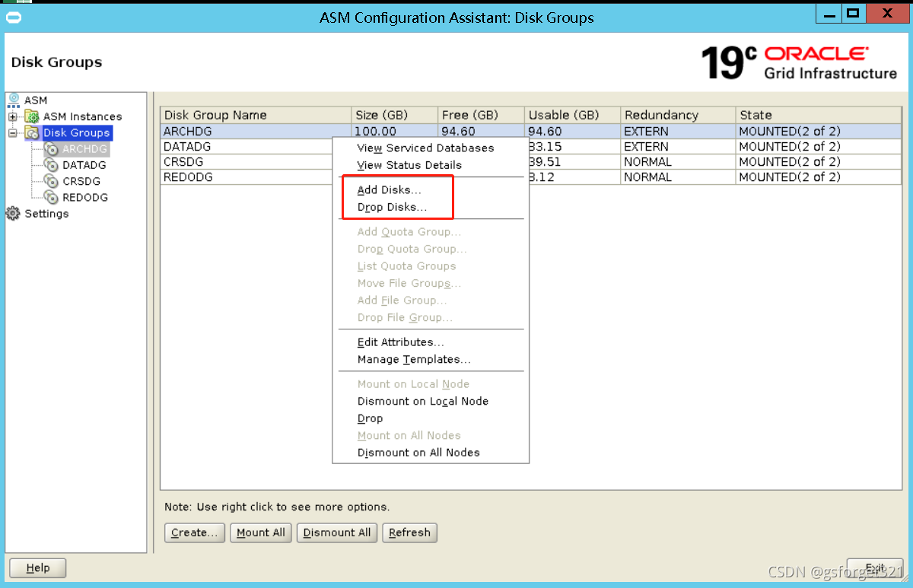Open Settings in the tree
The width and height of the screenshot is (913, 588).
click(46, 214)
